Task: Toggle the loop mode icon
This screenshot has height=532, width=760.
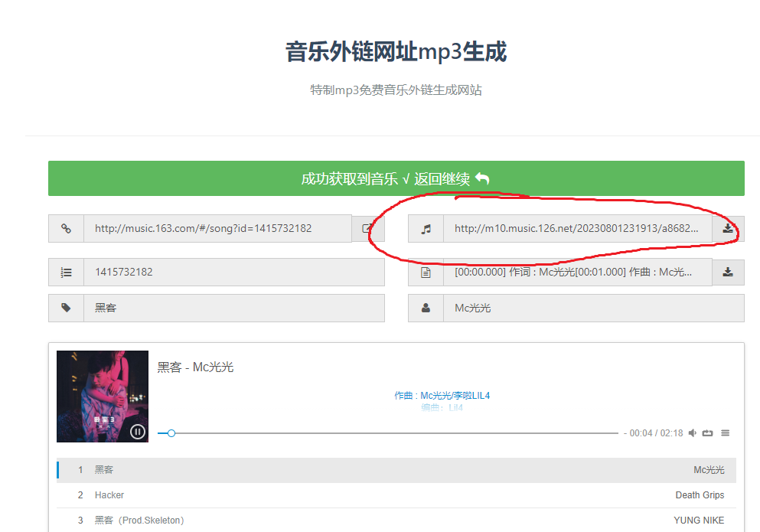Action: point(708,433)
